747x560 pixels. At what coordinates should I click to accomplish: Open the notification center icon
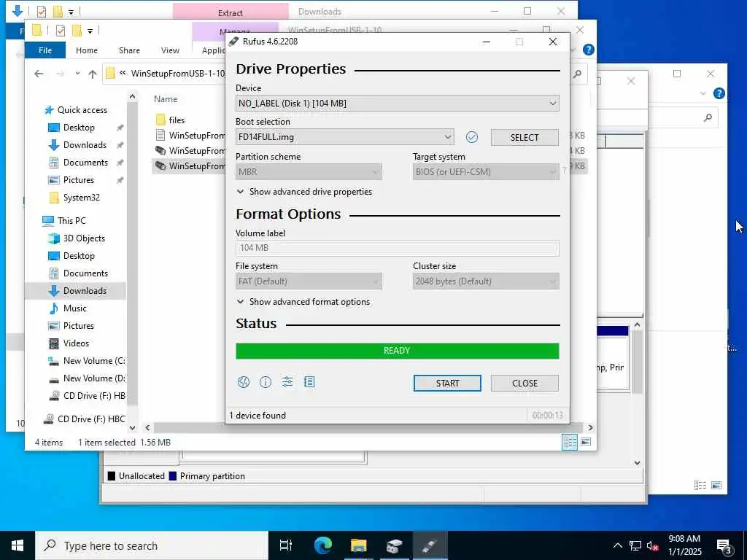pos(724,546)
